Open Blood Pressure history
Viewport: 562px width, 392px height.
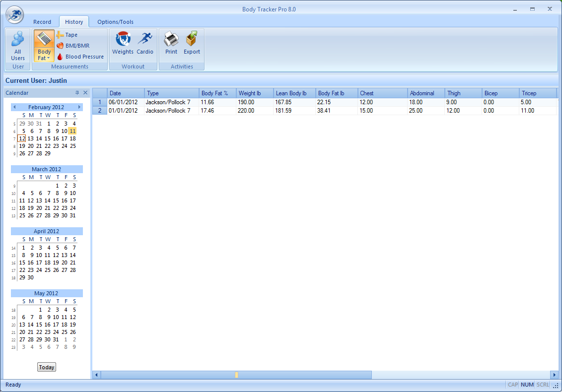[80, 57]
